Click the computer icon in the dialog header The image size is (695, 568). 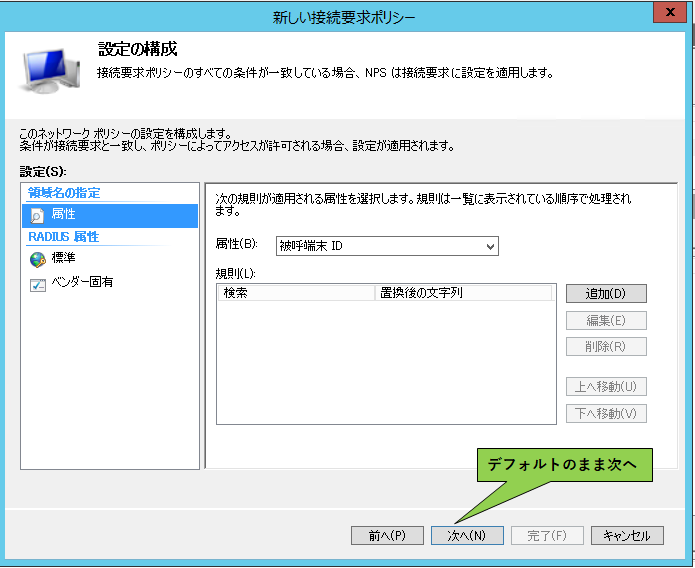tap(49, 71)
